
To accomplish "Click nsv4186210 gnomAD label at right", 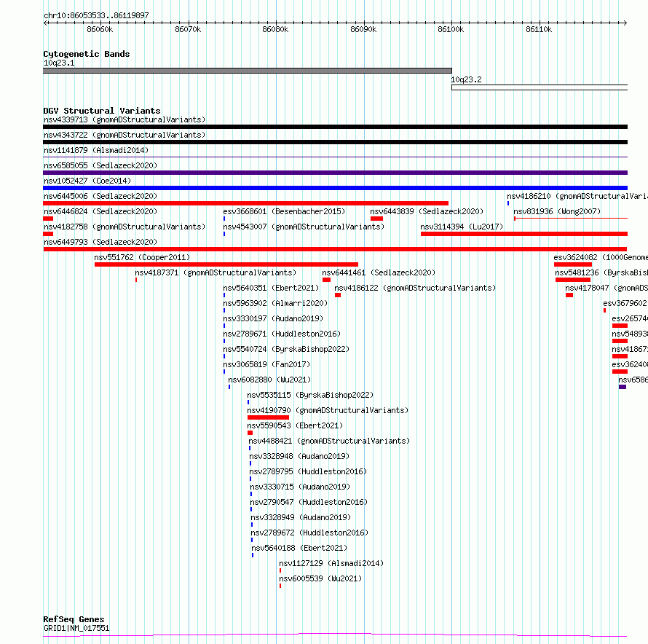I will click(577, 196).
